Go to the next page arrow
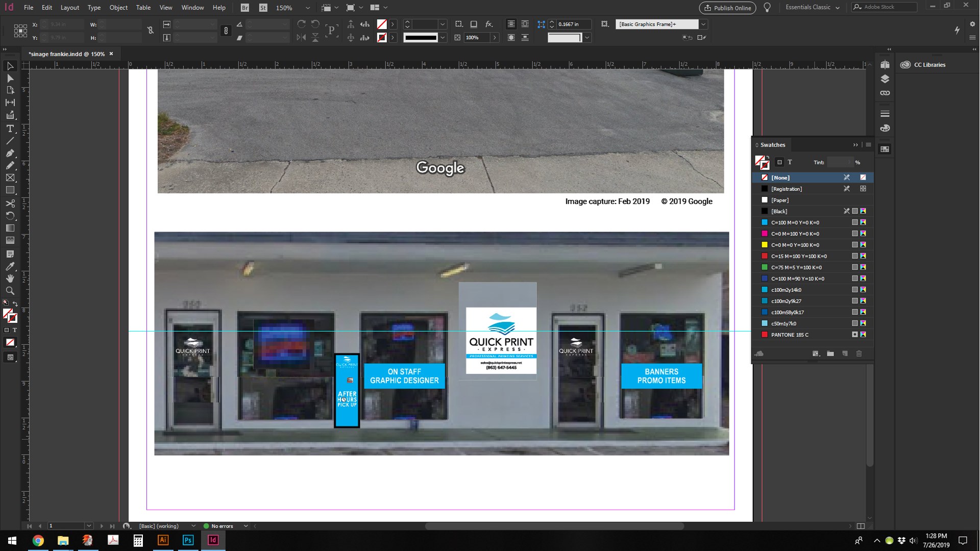The height and width of the screenshot is (551, 980). coord(102,526)
